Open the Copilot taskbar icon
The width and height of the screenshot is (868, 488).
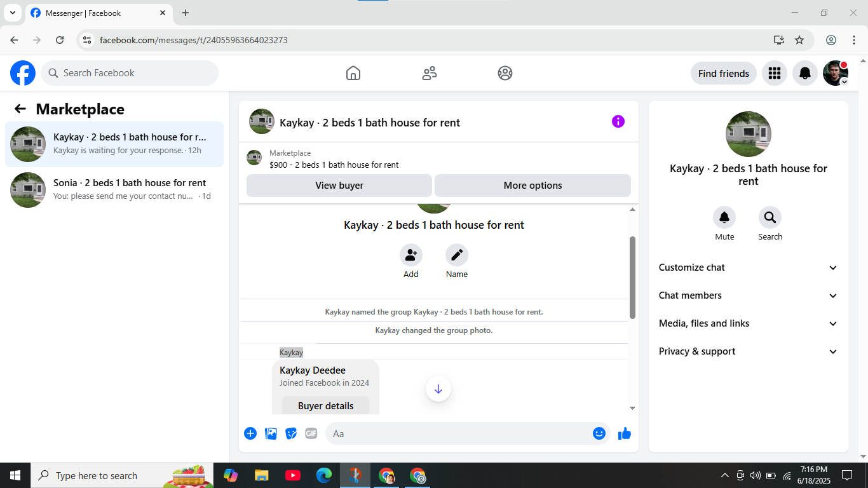tap(230, 475)
